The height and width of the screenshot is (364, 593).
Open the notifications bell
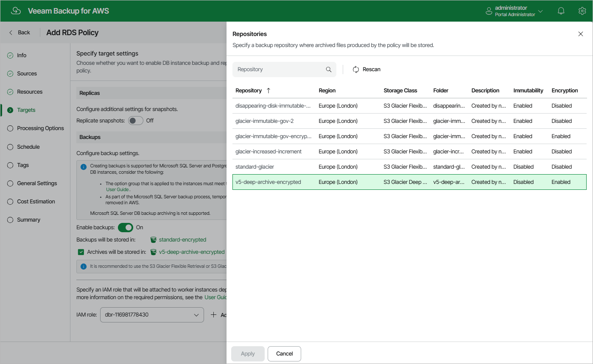pyautogui.click(x=561, y=11)
